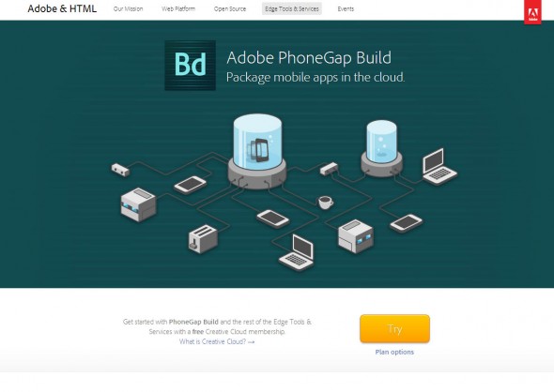Click the large phone-filled cloud tank illustration
The height and width of the screenshot is (392, 554).
coord(257,152)
